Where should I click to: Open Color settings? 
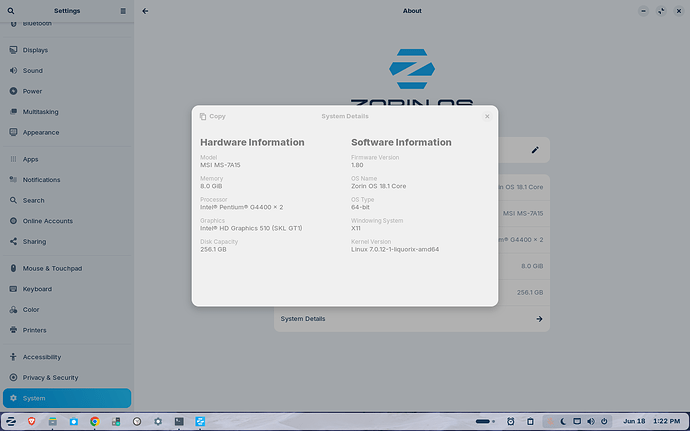click(x=67, y=309)
